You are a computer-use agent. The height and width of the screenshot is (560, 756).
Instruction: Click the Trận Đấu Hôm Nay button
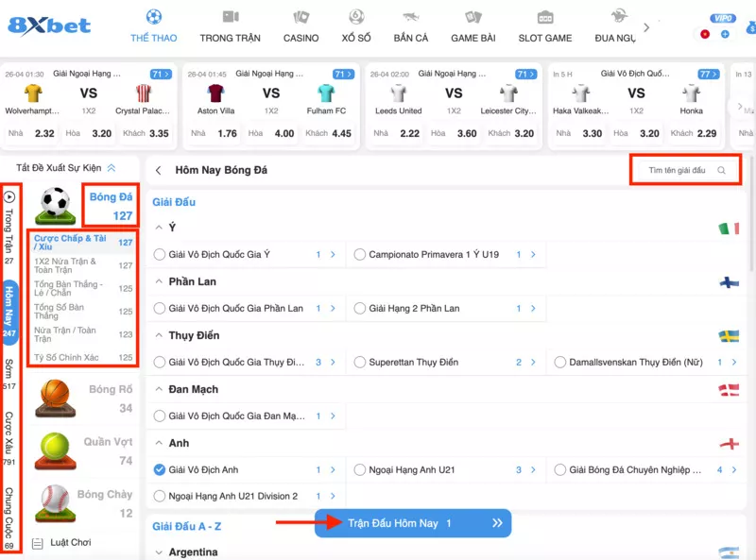(x=413, y=523)
